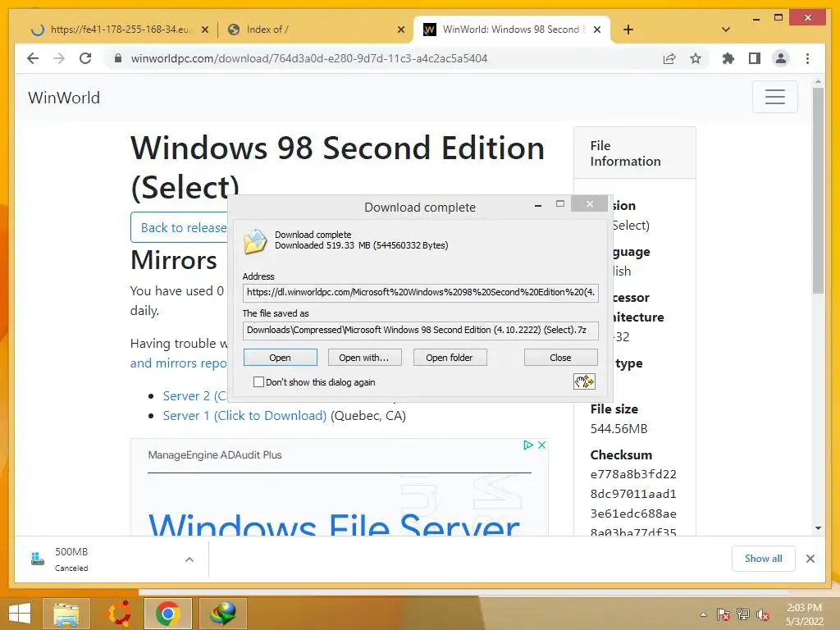The width and height of the screenshot is (840, 630).
Task: Click Server 1 (Click to Download) link
Action: [x=244, y=416]
